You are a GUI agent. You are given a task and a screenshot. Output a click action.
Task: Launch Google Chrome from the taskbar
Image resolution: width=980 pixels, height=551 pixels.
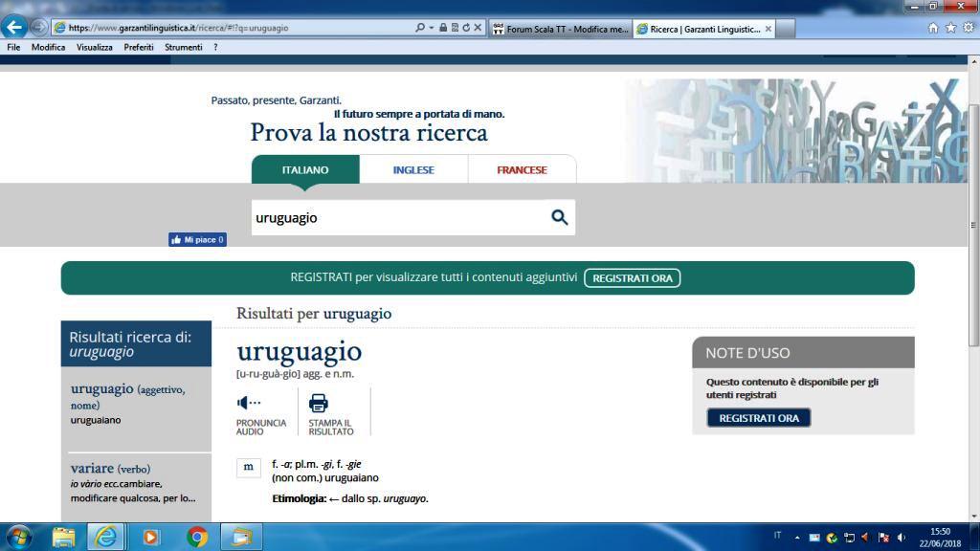coord(197,537)
